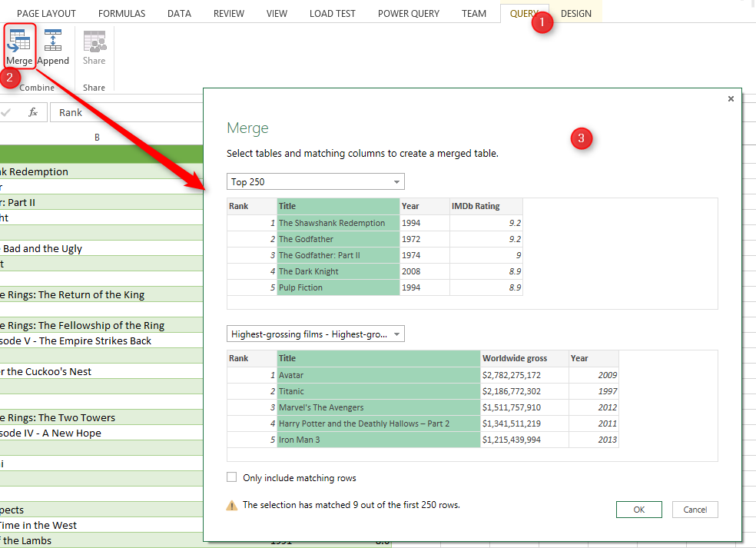Open the Design ribbon tab
The height and width of the screenshot is (548, 756).
pos(576,13)
